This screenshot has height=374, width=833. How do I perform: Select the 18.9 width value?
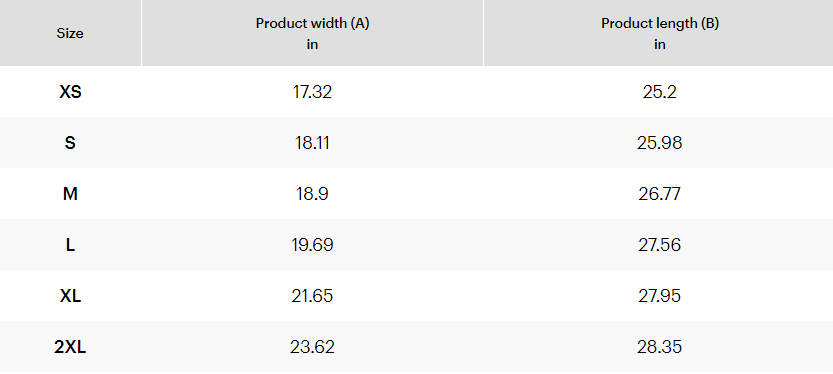coord(312,194)
